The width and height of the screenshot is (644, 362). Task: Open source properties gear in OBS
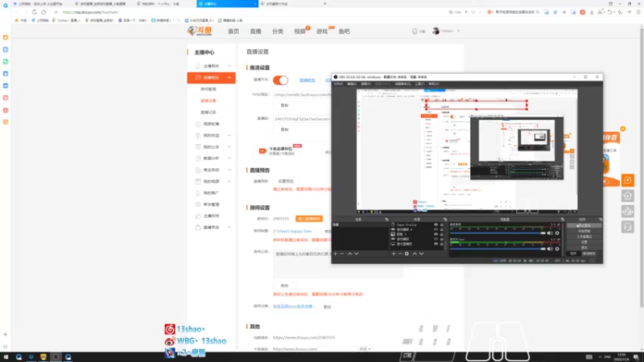point(407,253)
